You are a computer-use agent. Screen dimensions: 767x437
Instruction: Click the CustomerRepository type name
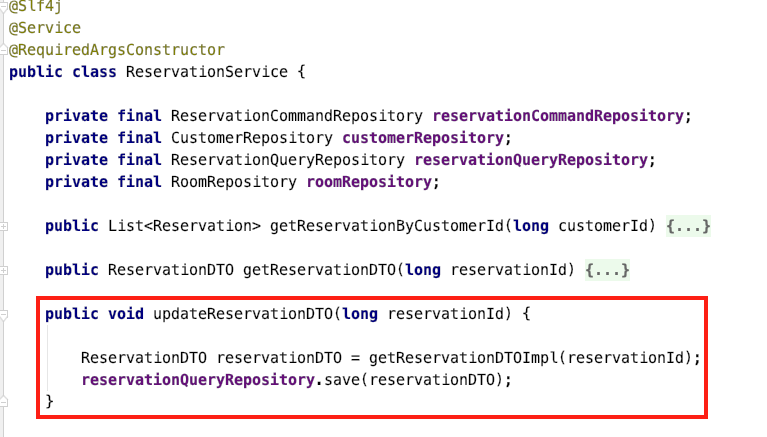tap(251, 138)
